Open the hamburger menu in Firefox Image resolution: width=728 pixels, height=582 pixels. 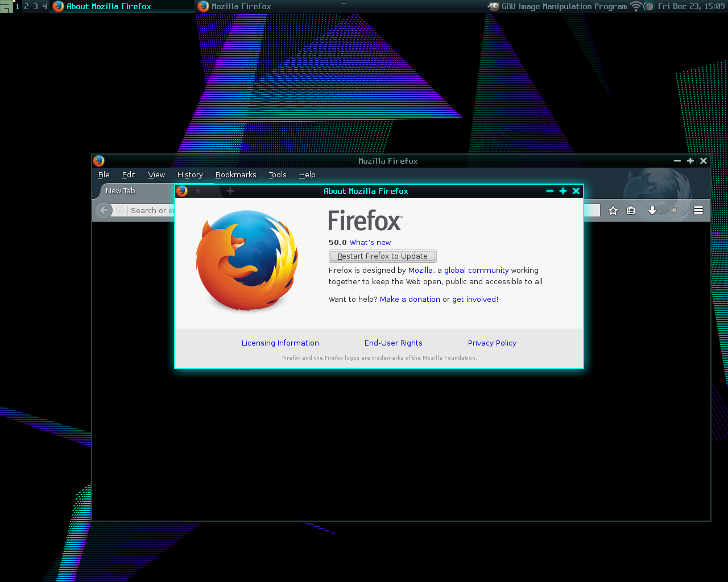point(698,210)
